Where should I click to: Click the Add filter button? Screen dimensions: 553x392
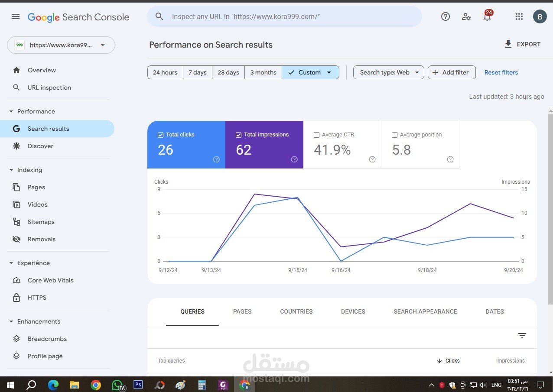pyautogui.click(x=452, y=72)
